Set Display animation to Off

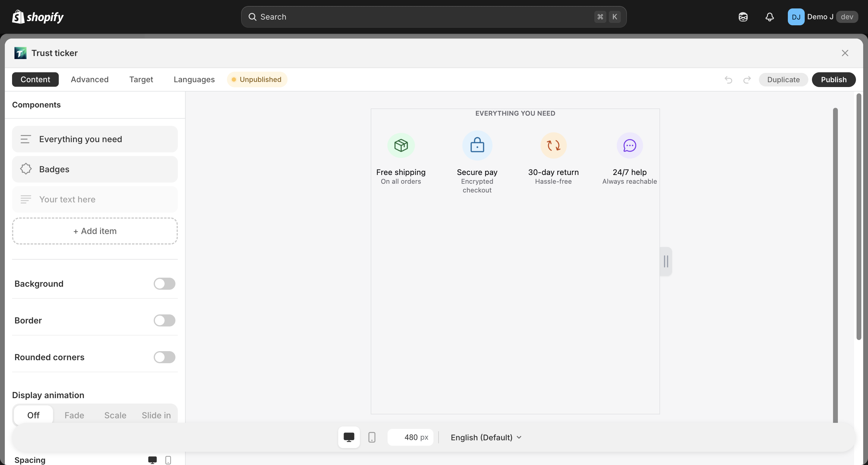[x=33, y=415]
